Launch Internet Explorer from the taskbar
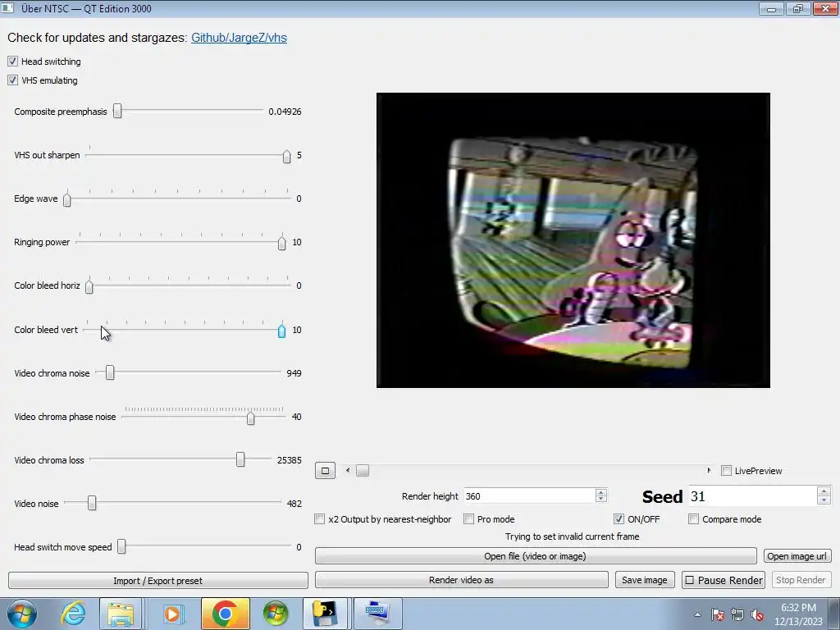 point(73,614)
